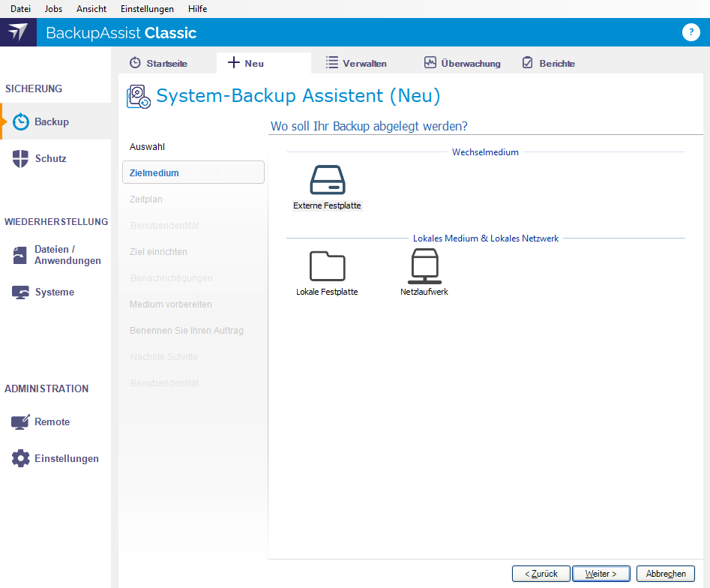Viewport: 710px width, 588px height.
Task: Switch to the Verwalten tab
Action: pyautogui.click(x=357, y=64)
